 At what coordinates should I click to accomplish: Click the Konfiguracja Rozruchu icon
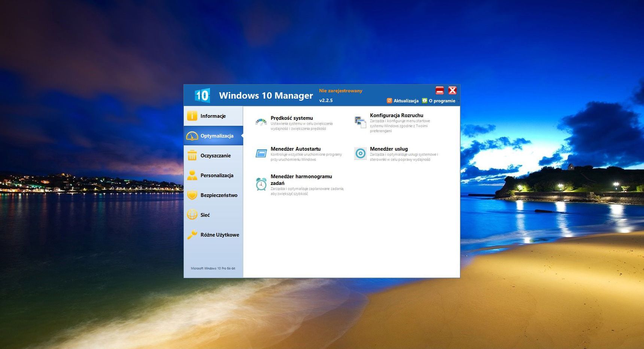(360, 122)
